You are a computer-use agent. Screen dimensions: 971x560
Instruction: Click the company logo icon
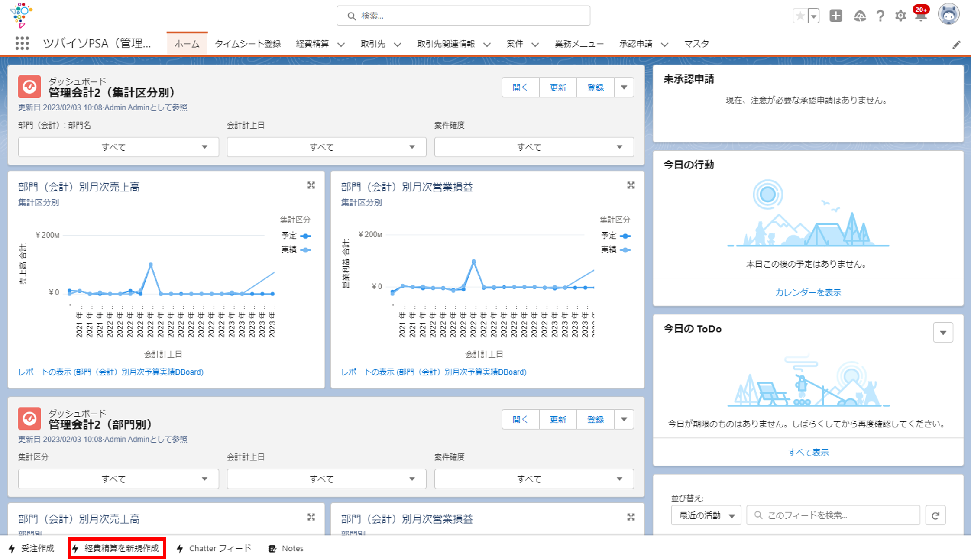21,15
